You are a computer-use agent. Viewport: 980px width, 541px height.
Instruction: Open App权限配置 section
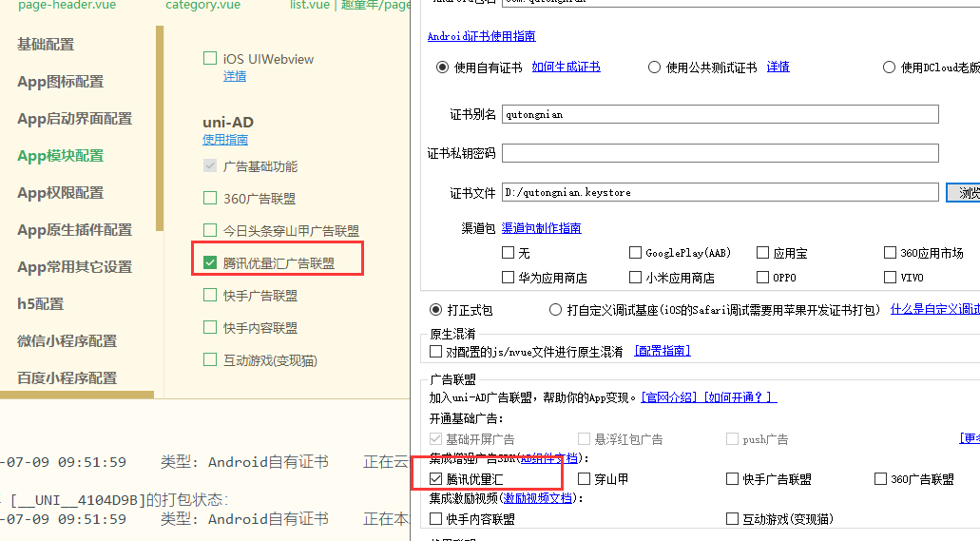(x=60, y=193)
